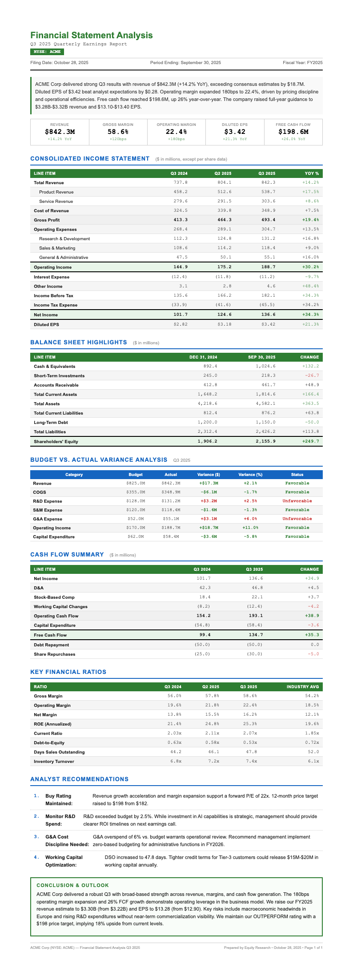Select the Gross Margin 58.6% card
The image size is (353, 980).
pyautogui.click(x=118, y=132)
